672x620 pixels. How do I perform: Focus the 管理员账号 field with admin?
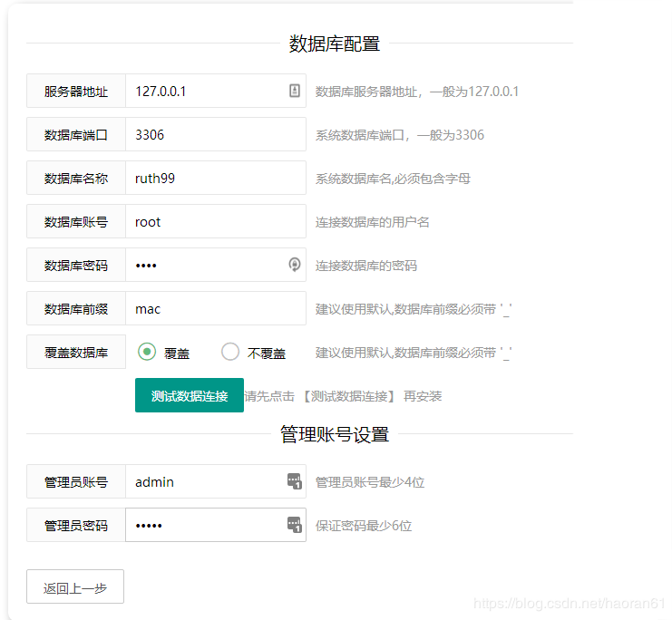[x=204, y=481]
